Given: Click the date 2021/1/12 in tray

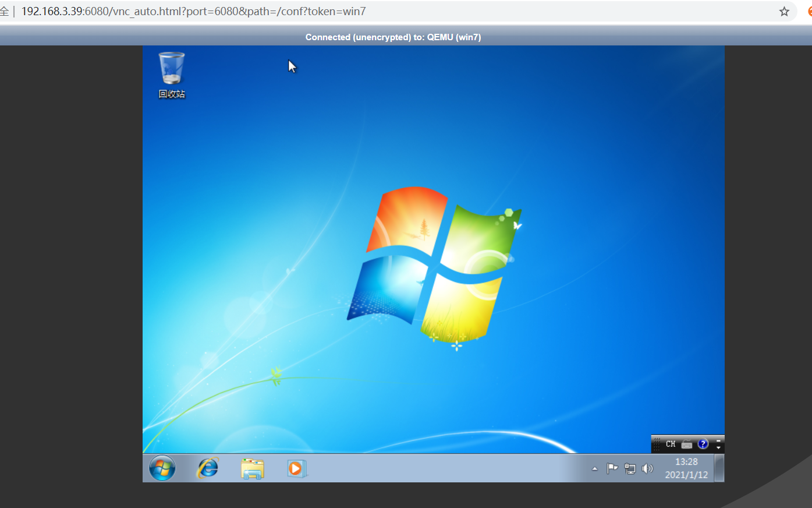Looking at the screenshot, I should coord(686,475).
